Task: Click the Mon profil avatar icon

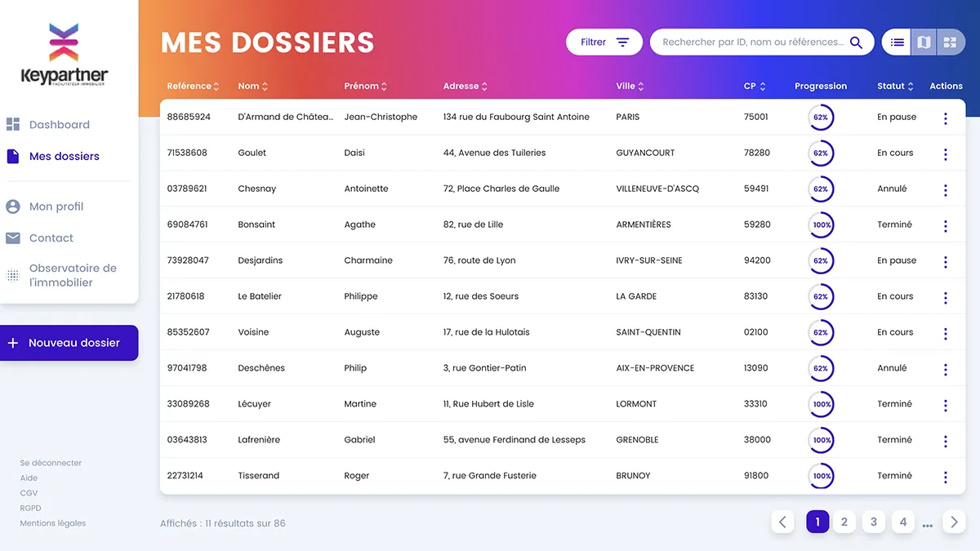Action: pyautogui.click(x=13, y=207)
